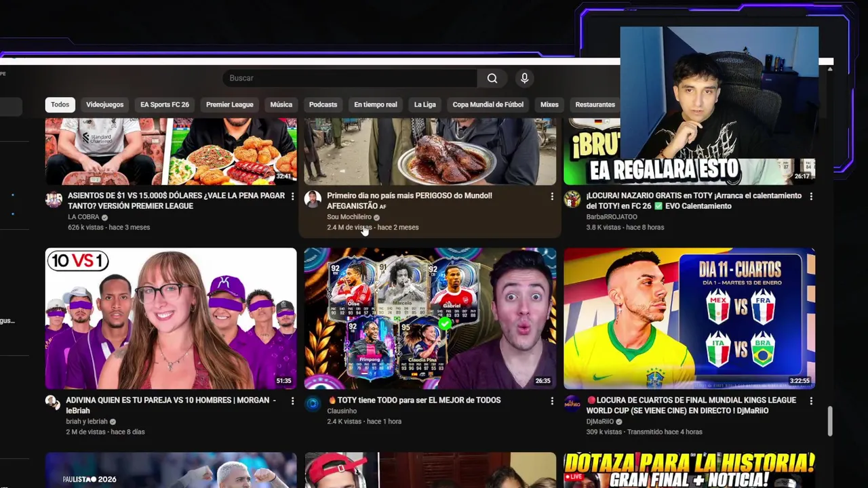
Task: Select the En tiempo real chip
Action: [376, 104]
